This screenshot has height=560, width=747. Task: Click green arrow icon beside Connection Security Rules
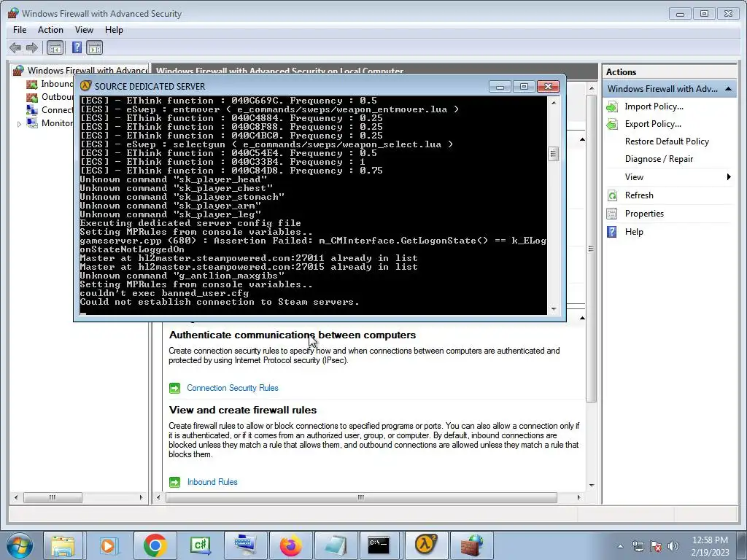point(175,388)
